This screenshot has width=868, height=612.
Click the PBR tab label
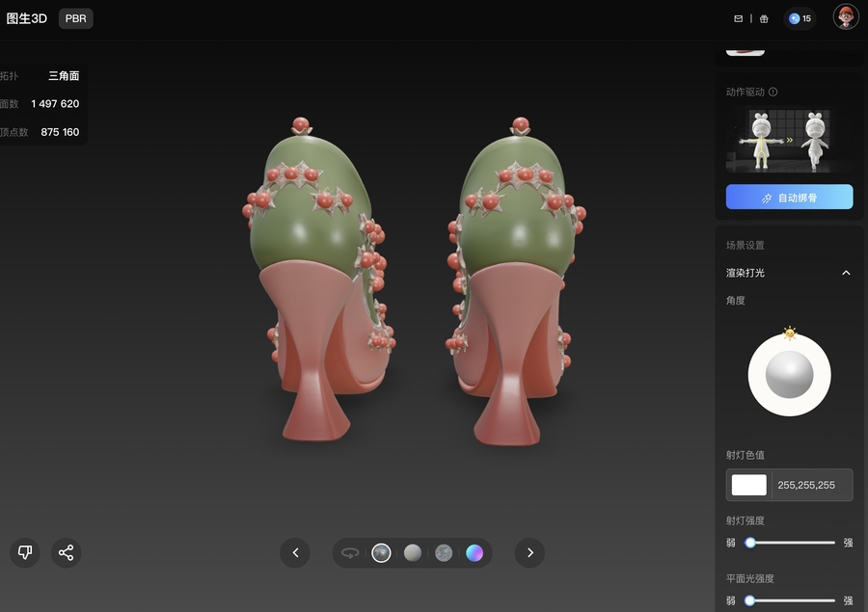pos(75,18)
